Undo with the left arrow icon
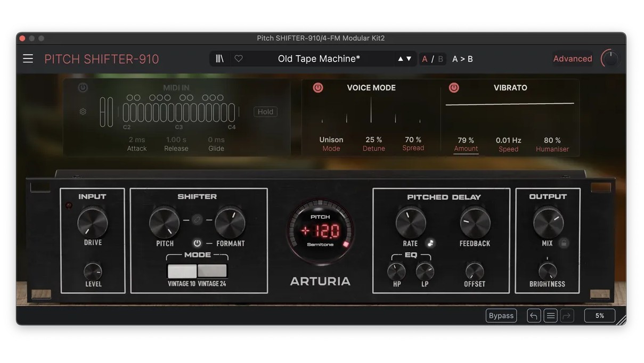Screen dimensions: 644x363 534,316
